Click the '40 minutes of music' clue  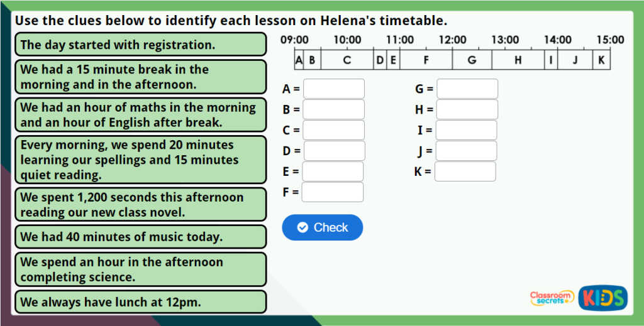140,237
